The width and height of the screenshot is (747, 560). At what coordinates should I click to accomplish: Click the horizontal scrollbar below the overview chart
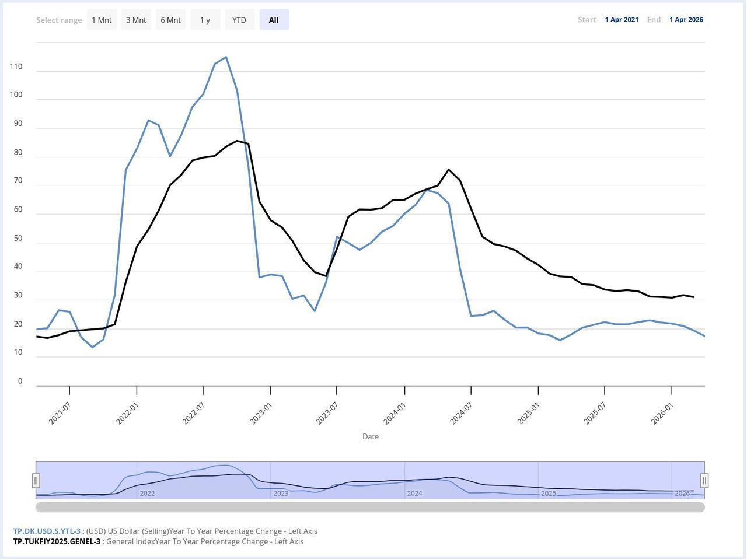(x=371, y=506)
